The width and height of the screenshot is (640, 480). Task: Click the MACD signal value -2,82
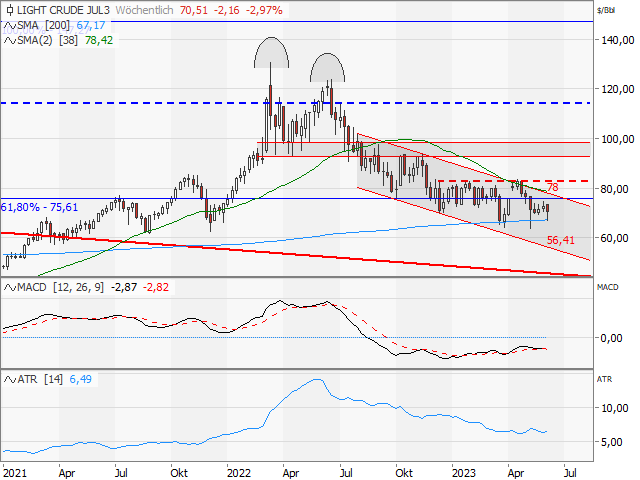tap(156, 287)
